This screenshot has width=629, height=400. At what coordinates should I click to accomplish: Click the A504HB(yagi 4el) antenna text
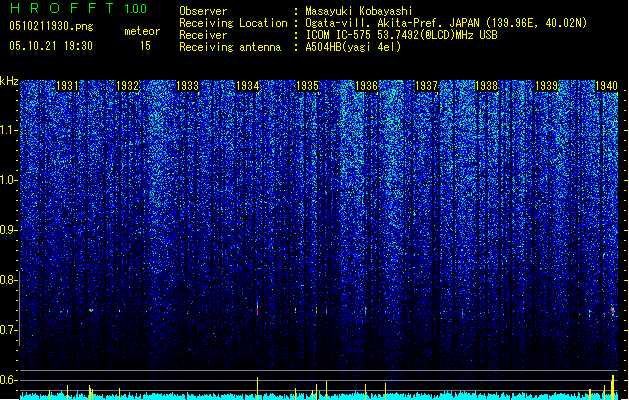(x=353, y=47)
